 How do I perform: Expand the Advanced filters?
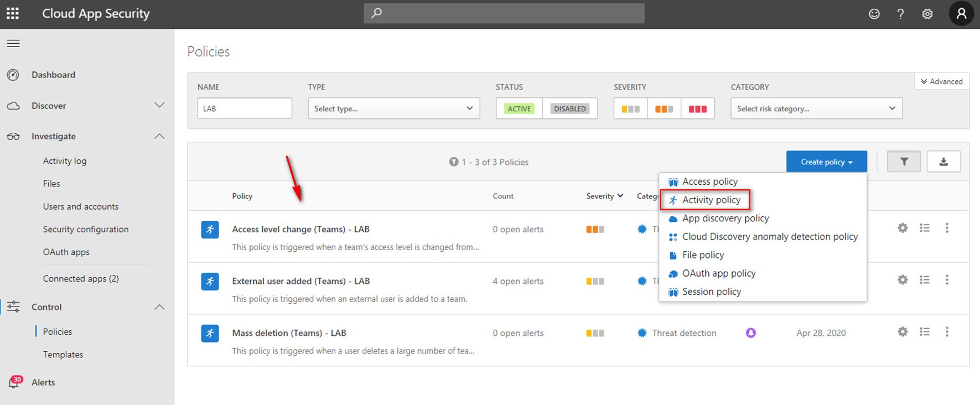[942, 81]
